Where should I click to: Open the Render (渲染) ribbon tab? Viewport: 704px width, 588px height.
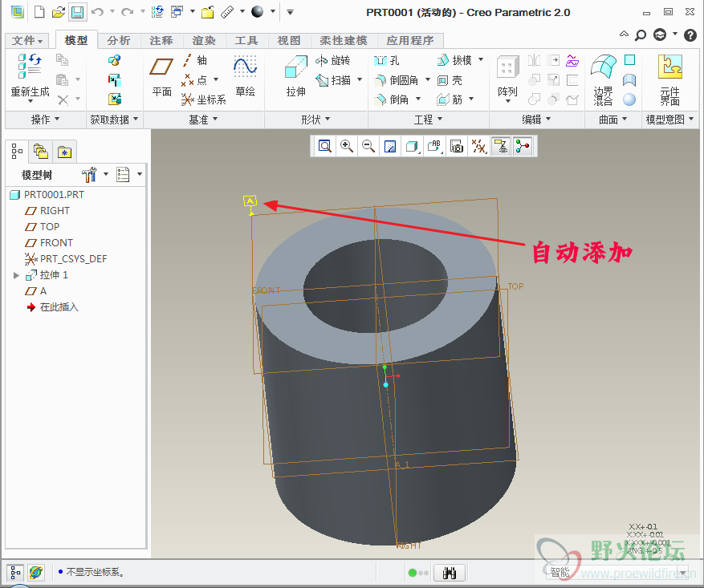204,41
